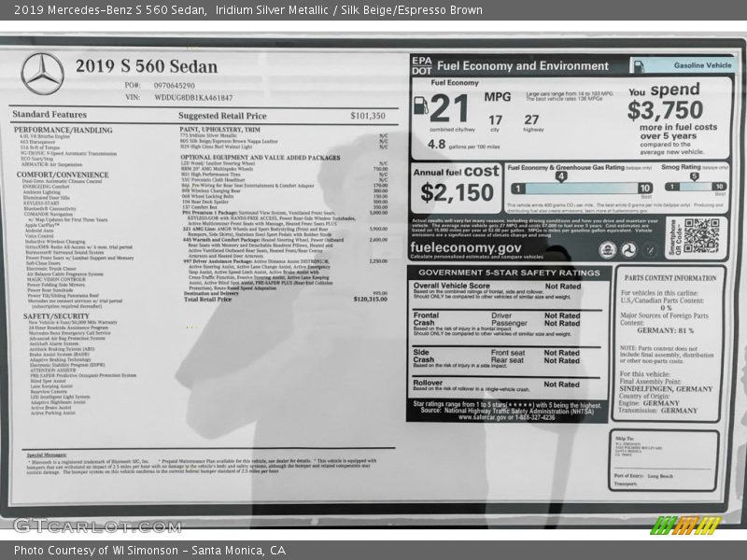The image size is (747, 560).
Task: Click the Fuel Economy & Greenhouse Gas rating scale
Action: [581, 189]
